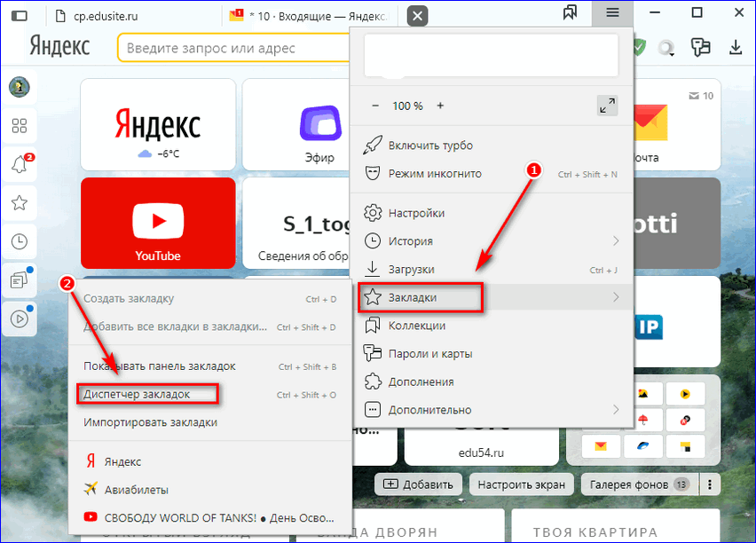Open history clock icon in sidebar

tap(19, 241)
